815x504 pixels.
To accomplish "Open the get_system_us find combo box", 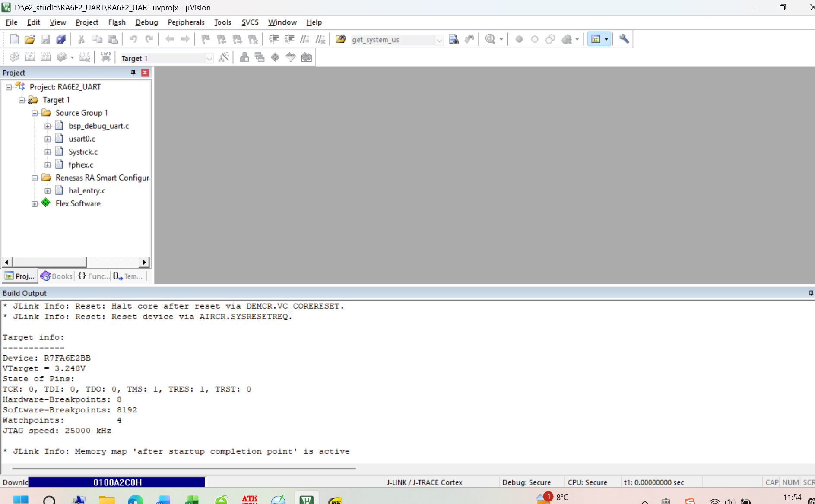I will click(x=396, y=40).
